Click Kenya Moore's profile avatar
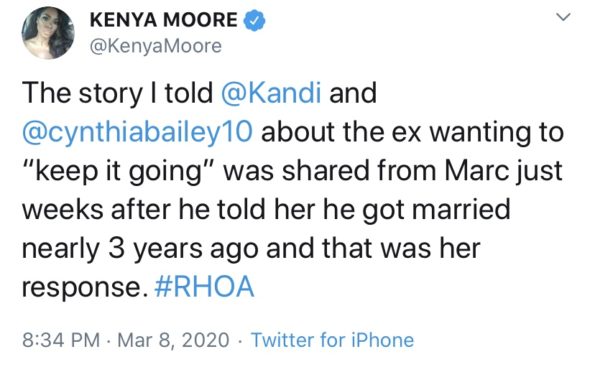This screenshot has width=595, height=367. 48,33
